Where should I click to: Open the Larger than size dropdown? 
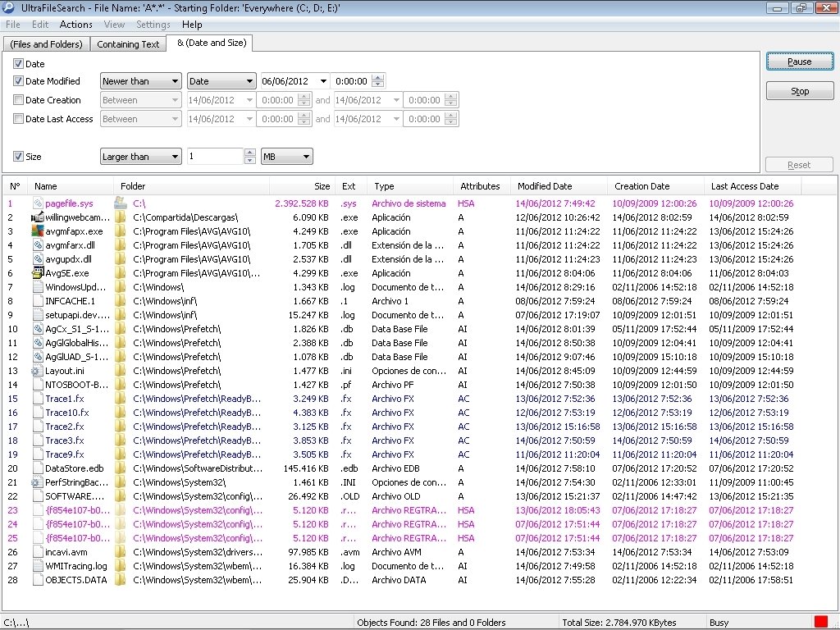coord(141,157)
